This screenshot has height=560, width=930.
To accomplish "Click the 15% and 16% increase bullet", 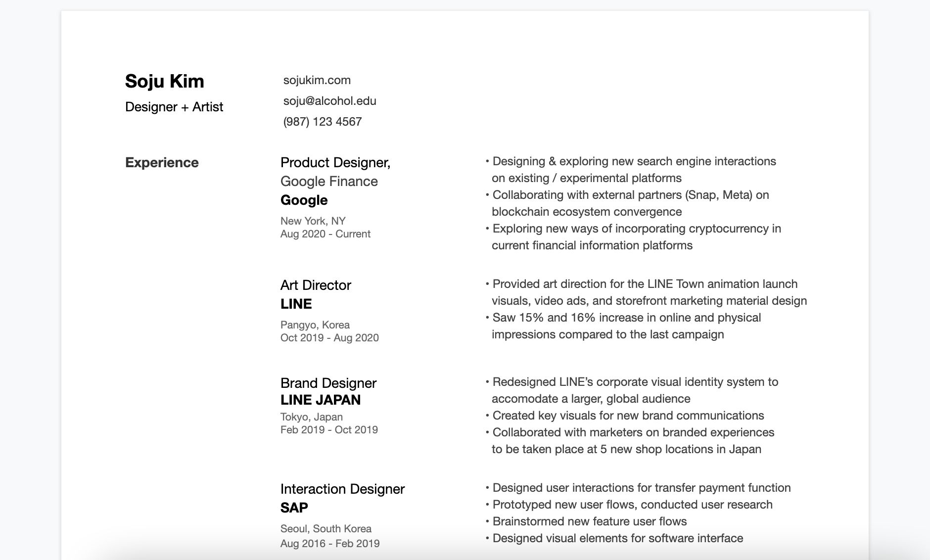I will (623, 318).
